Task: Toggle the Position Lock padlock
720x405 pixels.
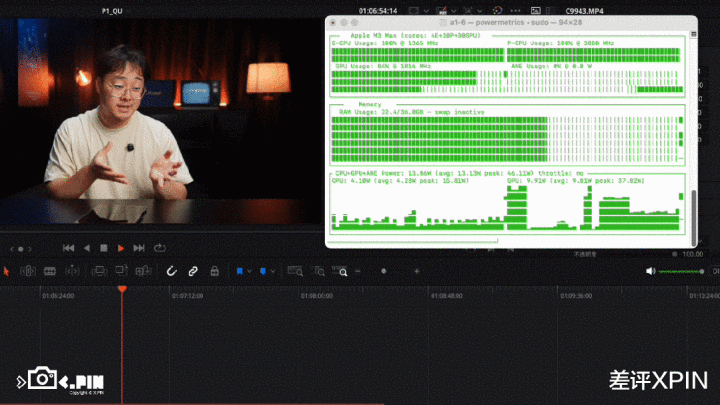Action: click(x=214, y=271)
